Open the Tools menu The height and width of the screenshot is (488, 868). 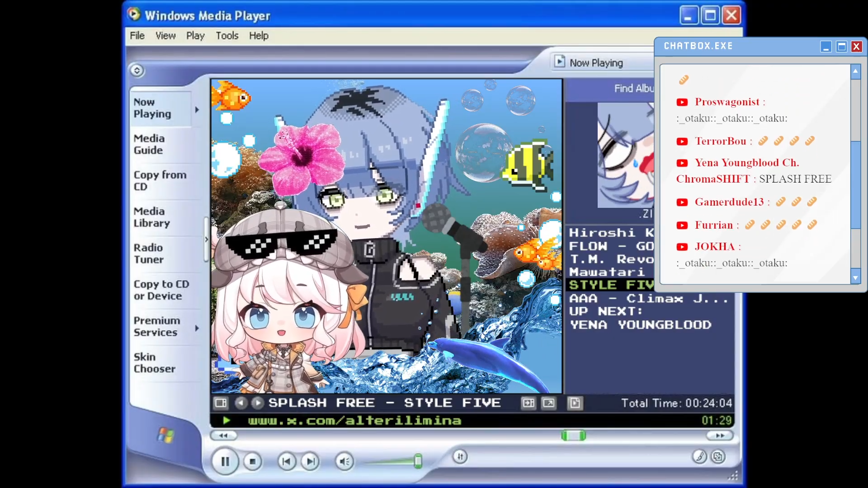tap(227, 36)
